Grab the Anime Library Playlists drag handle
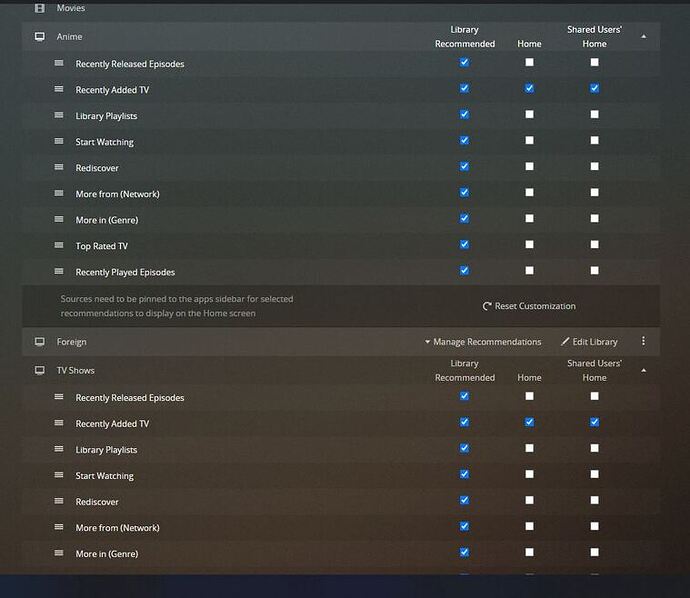690x598 pixels. 59,115
